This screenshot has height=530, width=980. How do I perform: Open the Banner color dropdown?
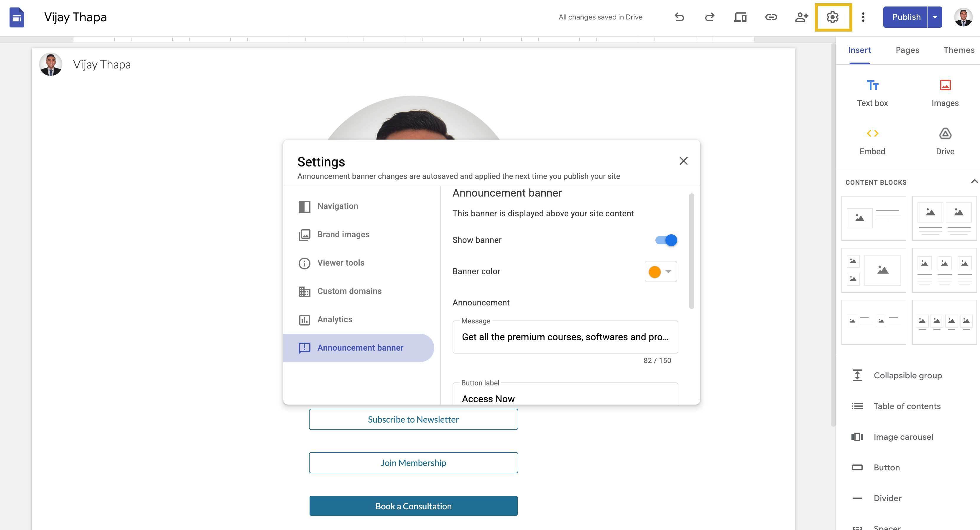point(661,271)
